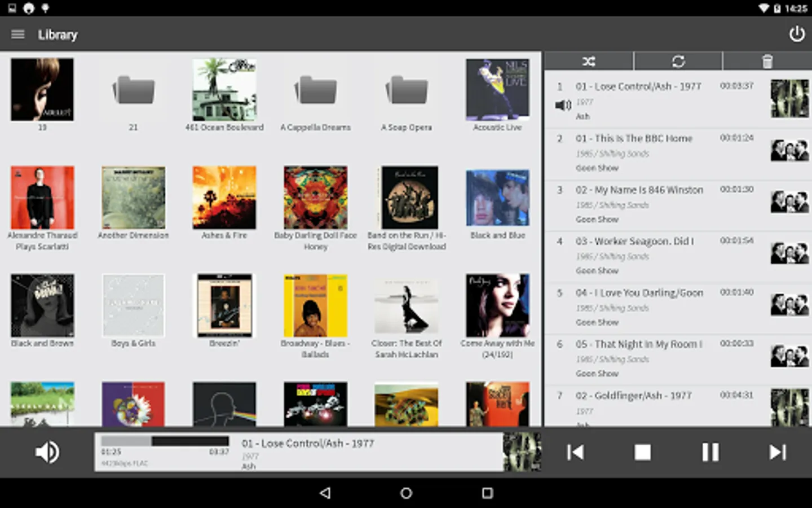Tap the Wi-Fi icon in the status bar

click(x=764, y=8)
